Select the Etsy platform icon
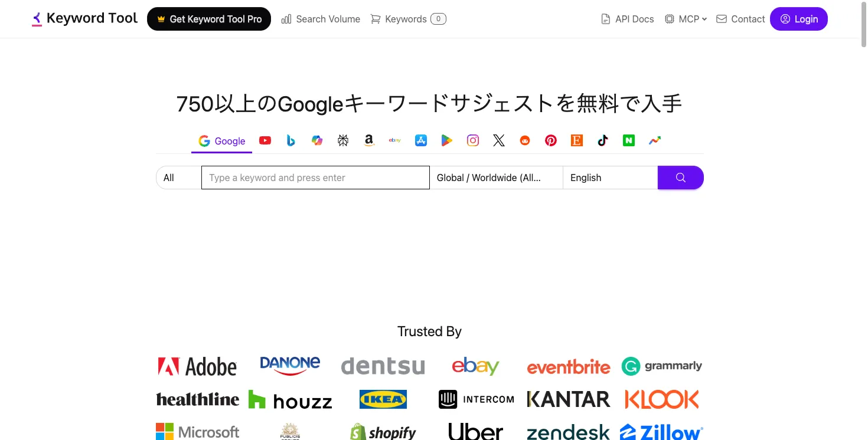This screenshot has height=440, width=868. (577, 140)
